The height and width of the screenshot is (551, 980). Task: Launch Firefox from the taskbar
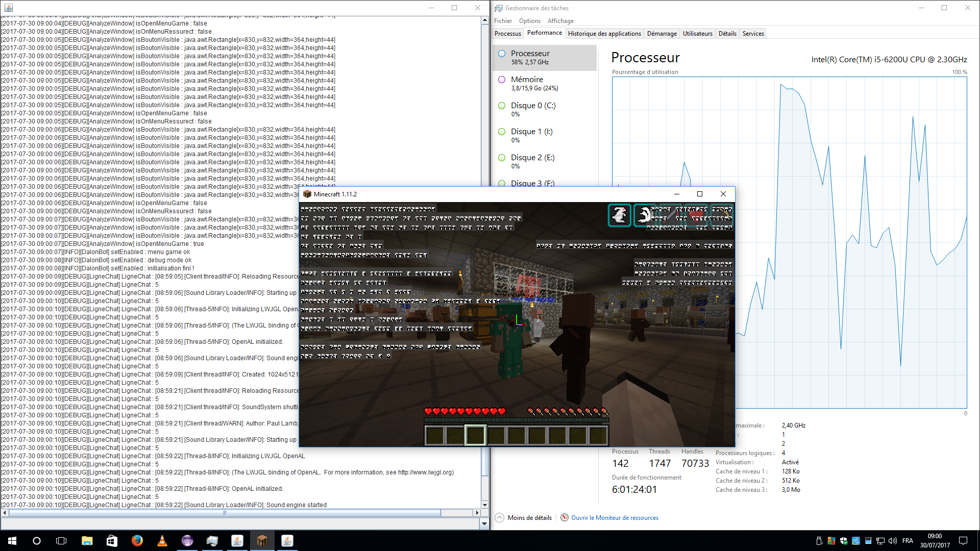pos(137,541)
